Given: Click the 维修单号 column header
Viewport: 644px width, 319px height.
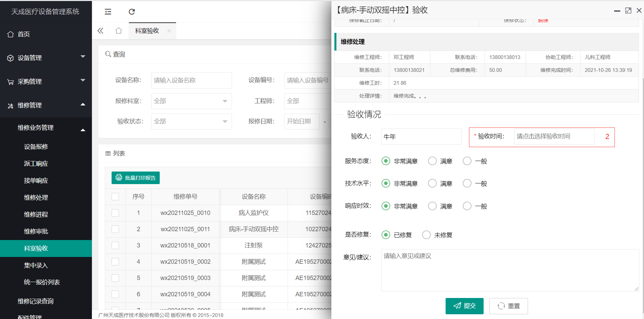Looking at the screenshot, I should 186,197.
